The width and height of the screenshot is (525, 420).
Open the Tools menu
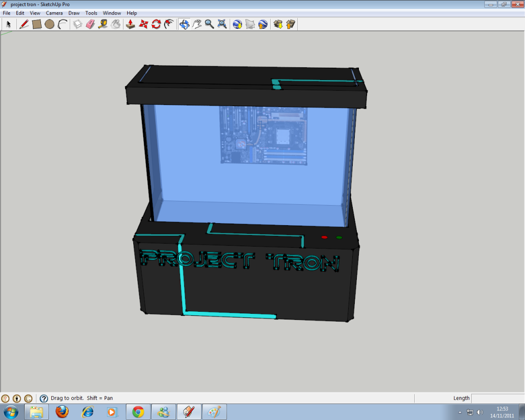tap(91, 13)
